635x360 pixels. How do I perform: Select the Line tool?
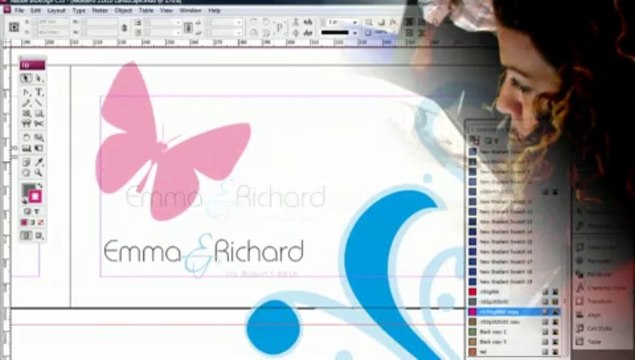pos(39,103)
